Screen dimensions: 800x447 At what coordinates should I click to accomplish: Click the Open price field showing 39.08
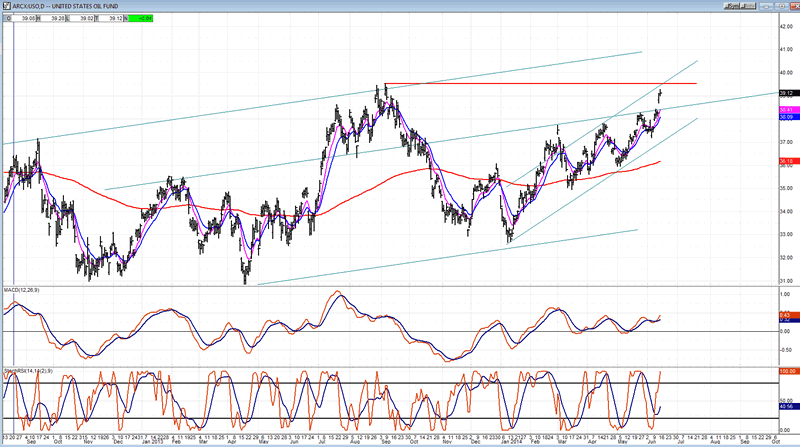31,18
